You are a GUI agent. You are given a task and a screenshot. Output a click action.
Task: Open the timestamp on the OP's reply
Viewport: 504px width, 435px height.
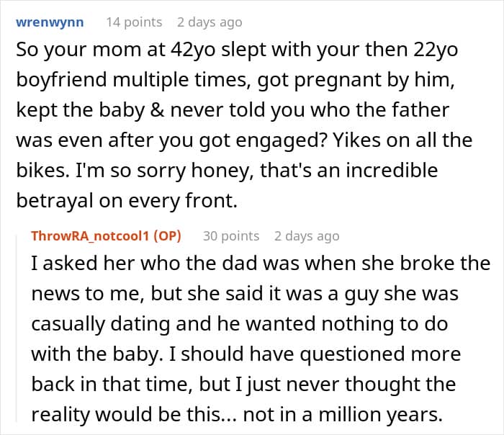pyautogui.click(x=307, y=236)
